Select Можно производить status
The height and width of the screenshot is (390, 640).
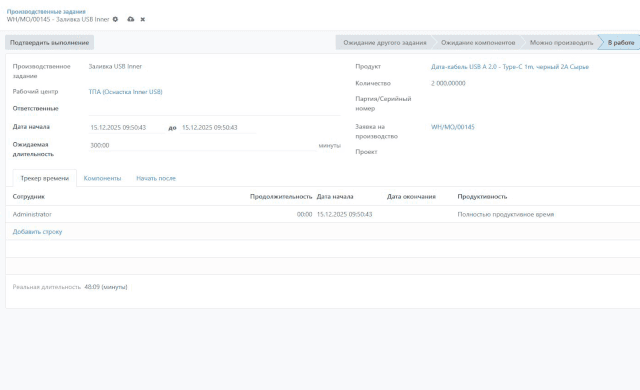point(561,42)
